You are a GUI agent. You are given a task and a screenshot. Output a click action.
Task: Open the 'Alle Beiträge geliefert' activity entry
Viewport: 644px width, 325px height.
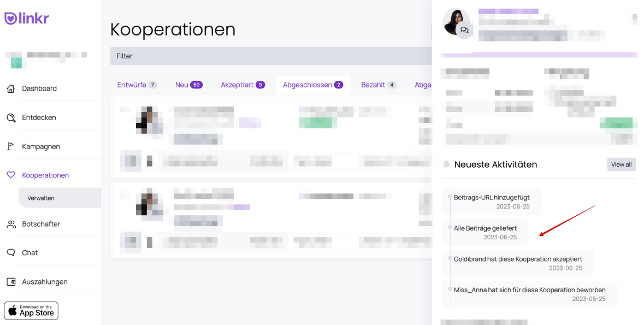point(485,232)
